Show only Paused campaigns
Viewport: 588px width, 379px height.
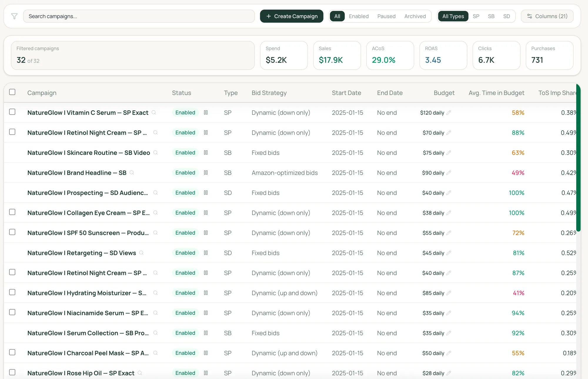tap(386, 16)
